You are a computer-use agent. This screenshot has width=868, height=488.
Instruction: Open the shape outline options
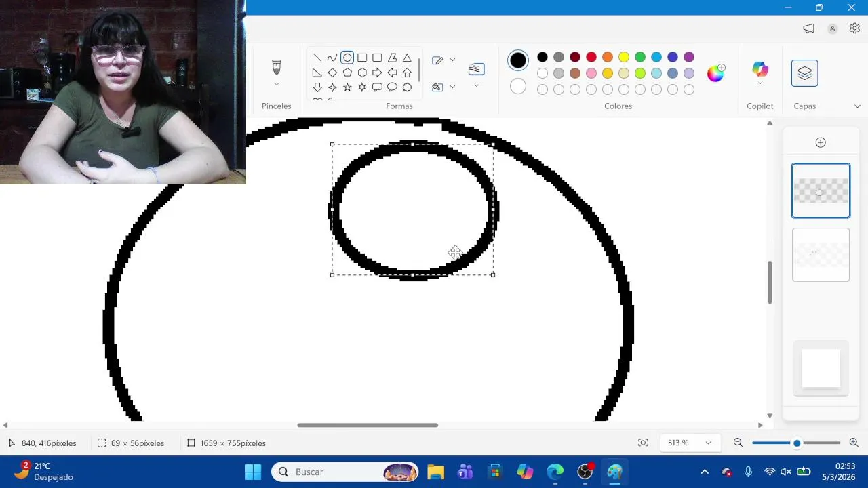point(443,60)
